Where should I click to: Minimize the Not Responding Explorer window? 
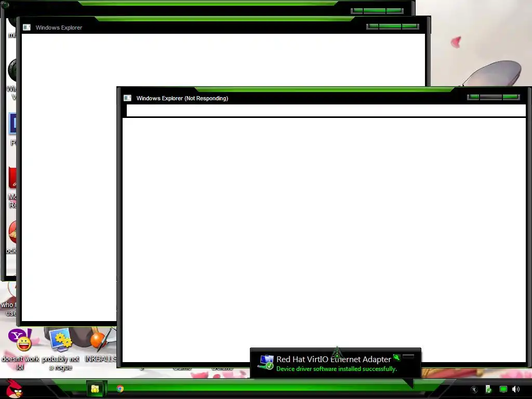pyautogui.click(x=474, y=97)
